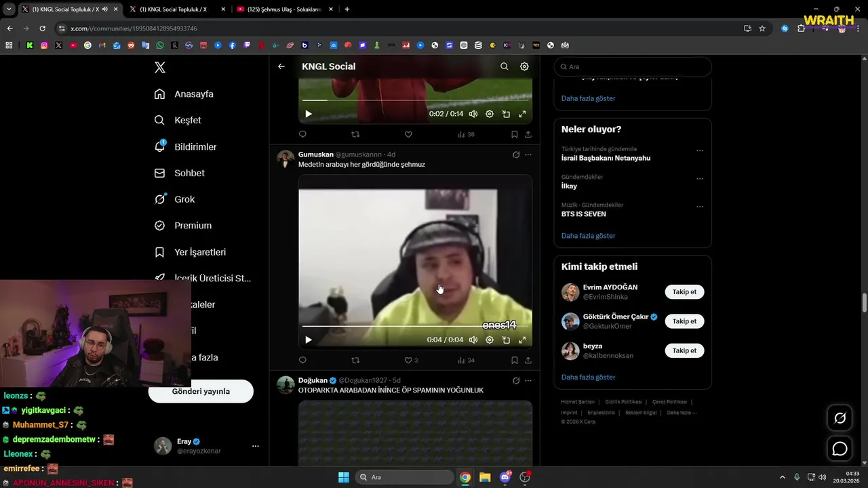The image size is (868, 488).
Task: Open Grok in sidebar
Action: [174, 199]
